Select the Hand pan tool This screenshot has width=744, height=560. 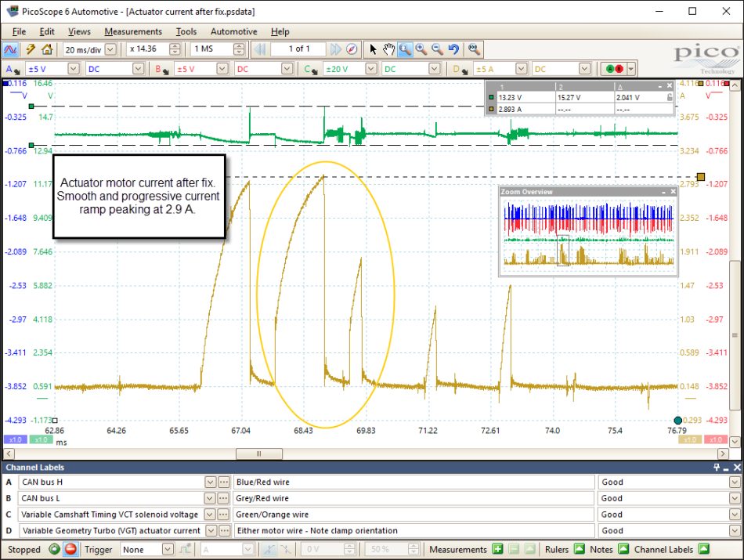coord(389,49)
